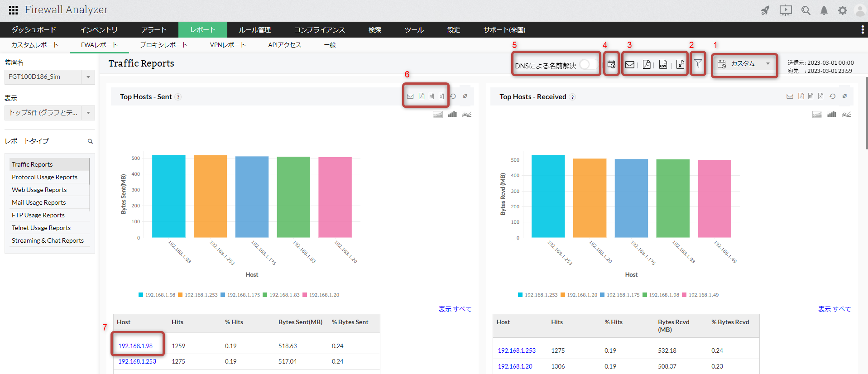Screen dimensions: 868x374
Task: Click the rocket quick-start icon
Action: coord(765,10)
